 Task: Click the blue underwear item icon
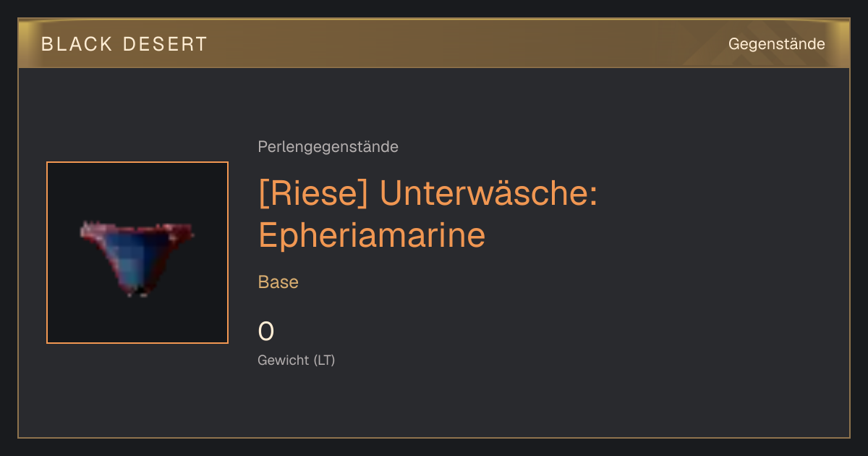click(137, 259)
